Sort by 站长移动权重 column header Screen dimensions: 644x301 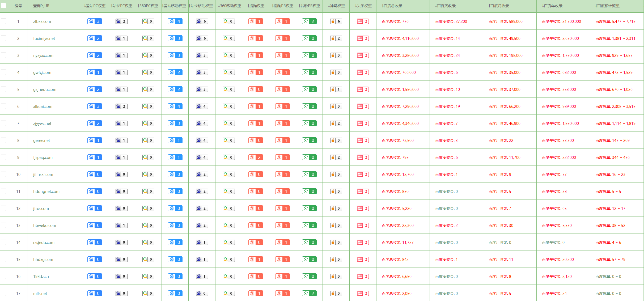coord(201,6)
